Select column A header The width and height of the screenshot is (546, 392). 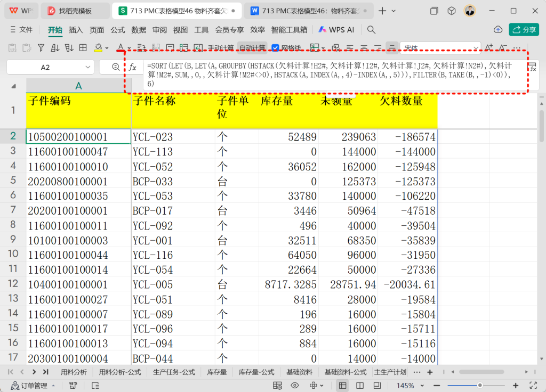(x=79, y=86)
